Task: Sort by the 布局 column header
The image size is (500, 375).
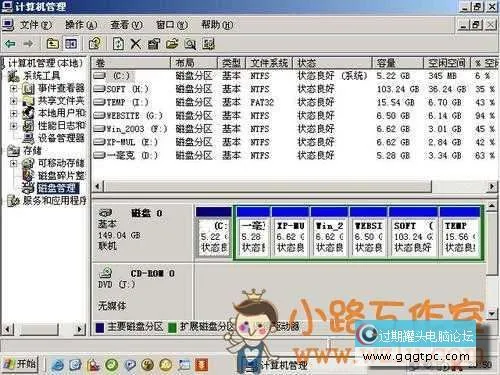Action: click(x=194, y=63)
